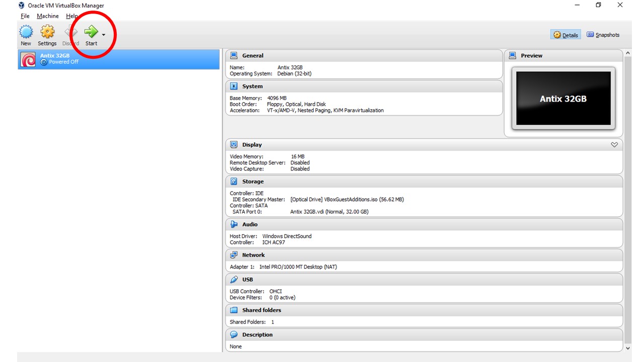Click the Audio section speaker icon
The height and width of the screenshot is (362, 644).
(x=234, y=224)
